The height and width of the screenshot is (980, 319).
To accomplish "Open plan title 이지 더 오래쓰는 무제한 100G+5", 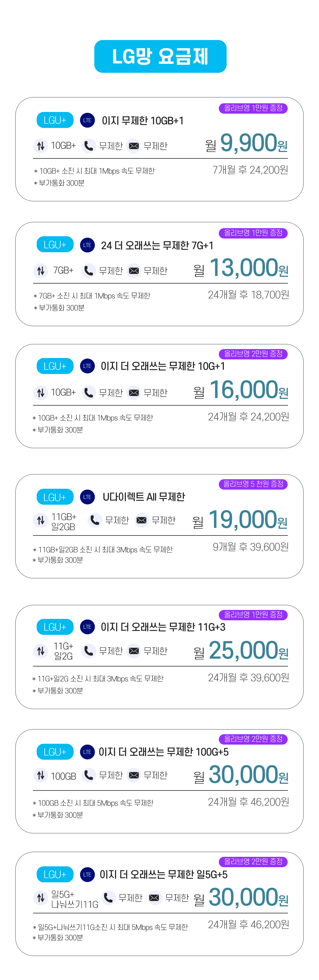I will point(163,752).
